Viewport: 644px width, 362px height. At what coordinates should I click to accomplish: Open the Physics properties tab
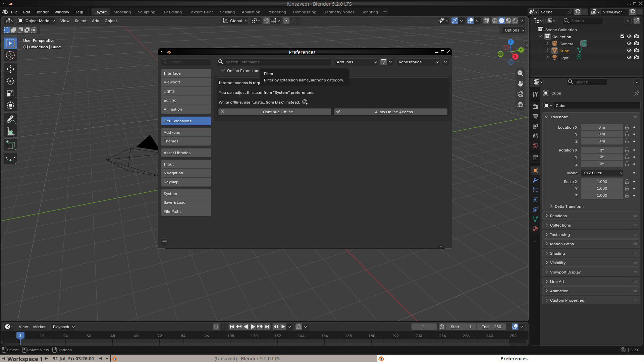click(x=535, y=199)
